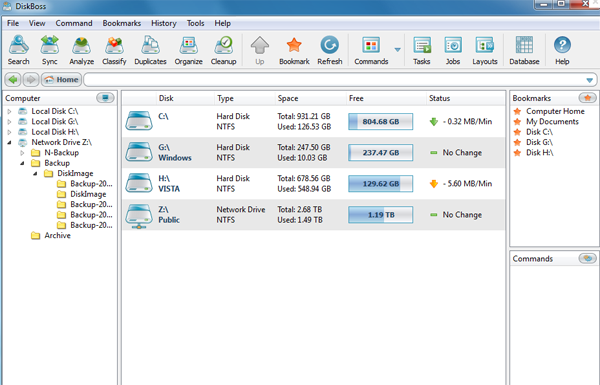
Task: Open the Organize tool
Action: pyautogui.click(x=188, y=50)
